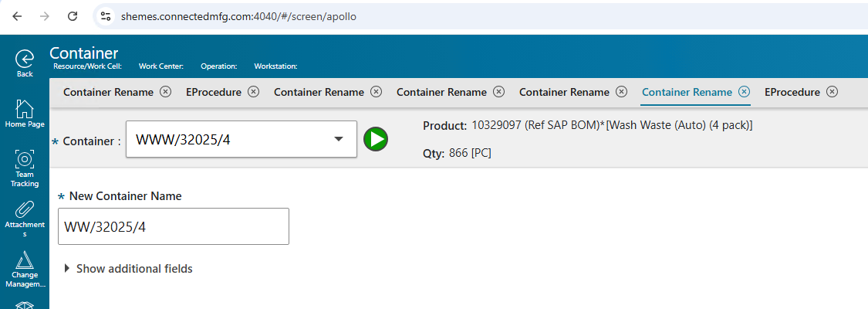Expand Show additional fields
This screenshot has width=868, height=309.
click(x=128, y=269)
